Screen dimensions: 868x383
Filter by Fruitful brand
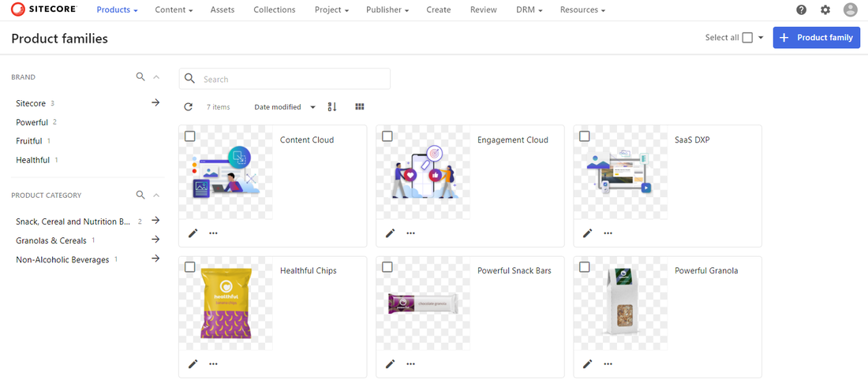pyautogui.click(x=28, y=141)
